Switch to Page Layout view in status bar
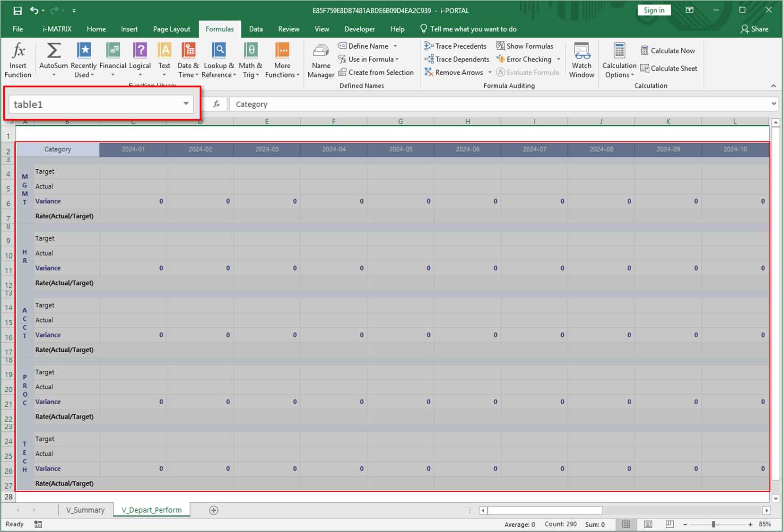783x532 pixels. point(648,524)
